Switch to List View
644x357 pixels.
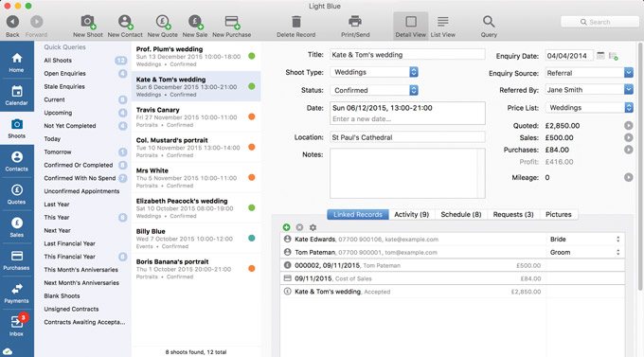443,27
